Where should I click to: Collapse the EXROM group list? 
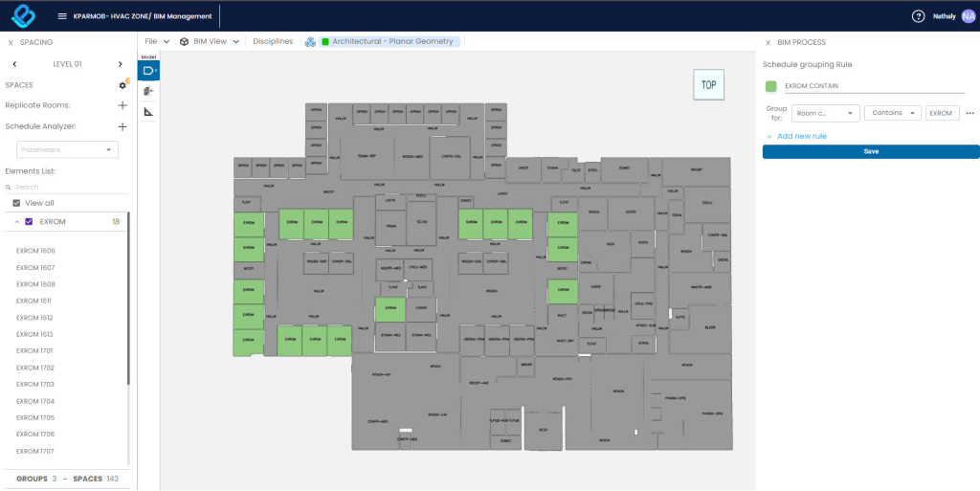tap(15, 222)
